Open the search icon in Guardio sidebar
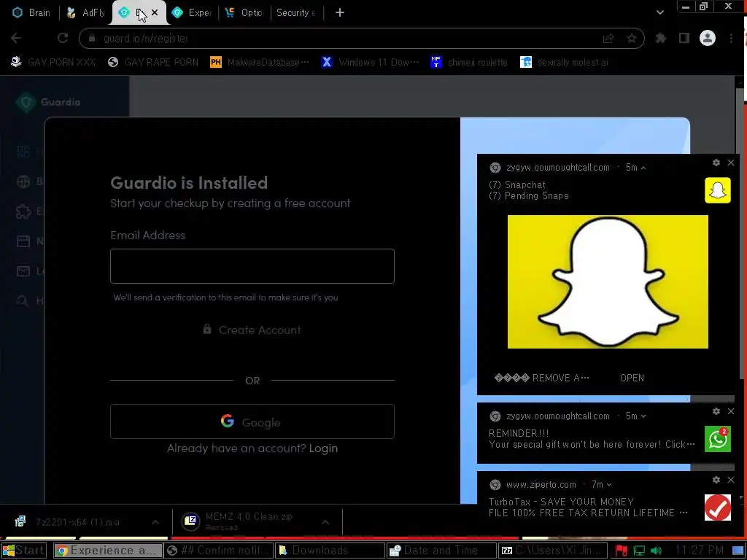Screen dimensions: 747x560 point(23,300)
